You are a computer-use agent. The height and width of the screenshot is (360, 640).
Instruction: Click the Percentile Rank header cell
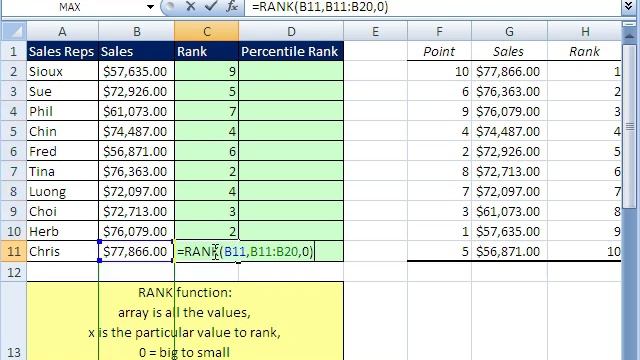point(291,51)
